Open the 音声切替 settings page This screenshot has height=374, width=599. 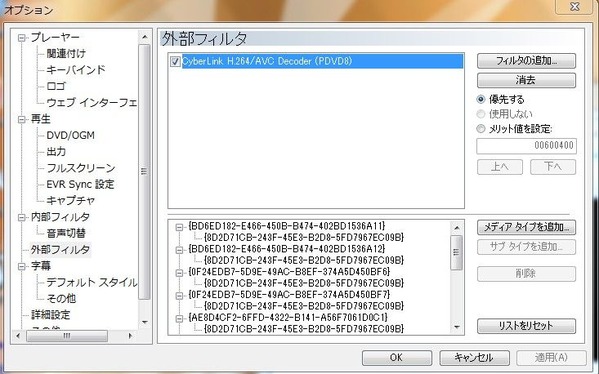click(66, 233)
